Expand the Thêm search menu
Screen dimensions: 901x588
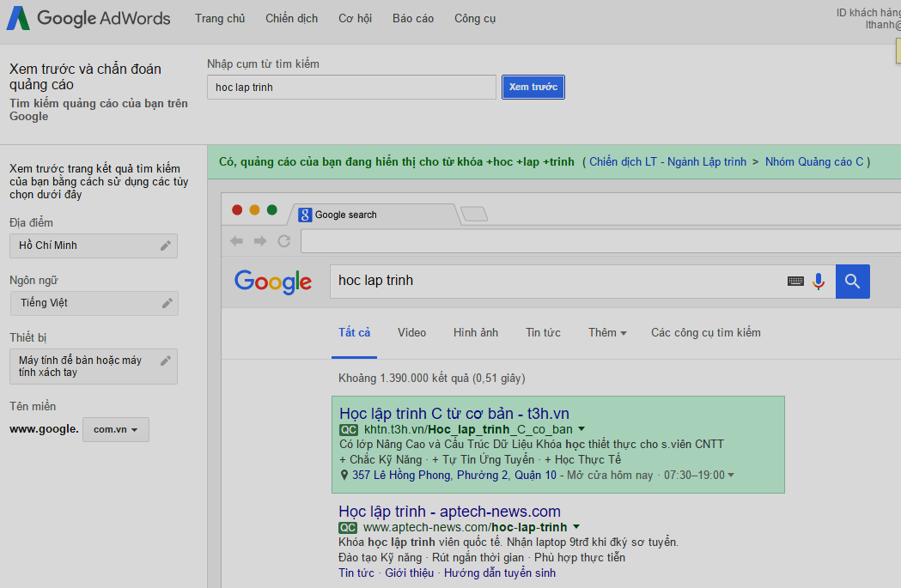[x=607, y=332]
